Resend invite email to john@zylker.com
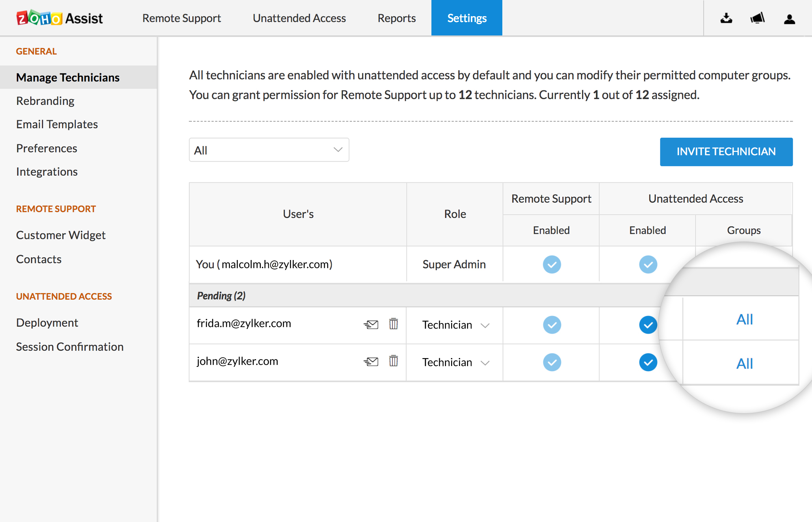The image size is (812, 522). pos(371,362)
